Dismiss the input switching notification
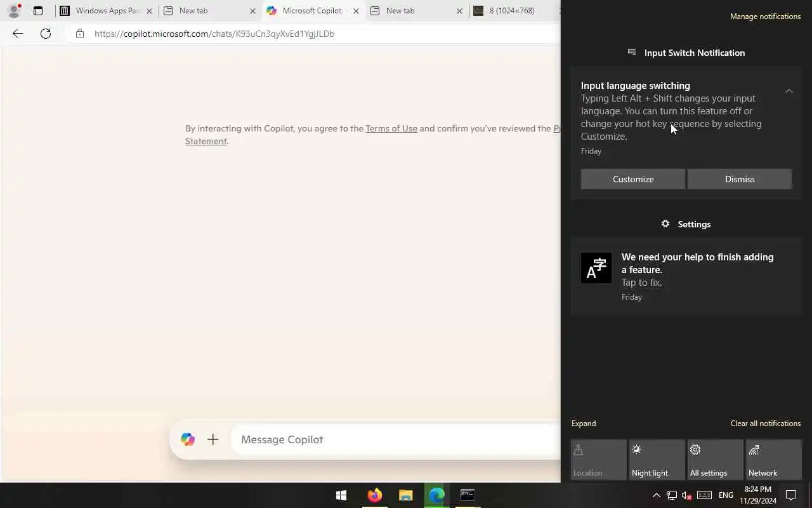812x508 pixels. point(740,179)
